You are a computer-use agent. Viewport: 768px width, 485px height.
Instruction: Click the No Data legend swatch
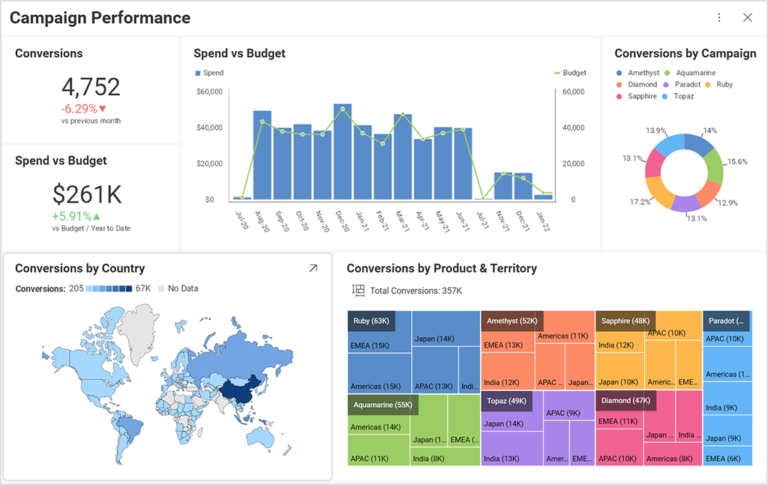(159, 289)
